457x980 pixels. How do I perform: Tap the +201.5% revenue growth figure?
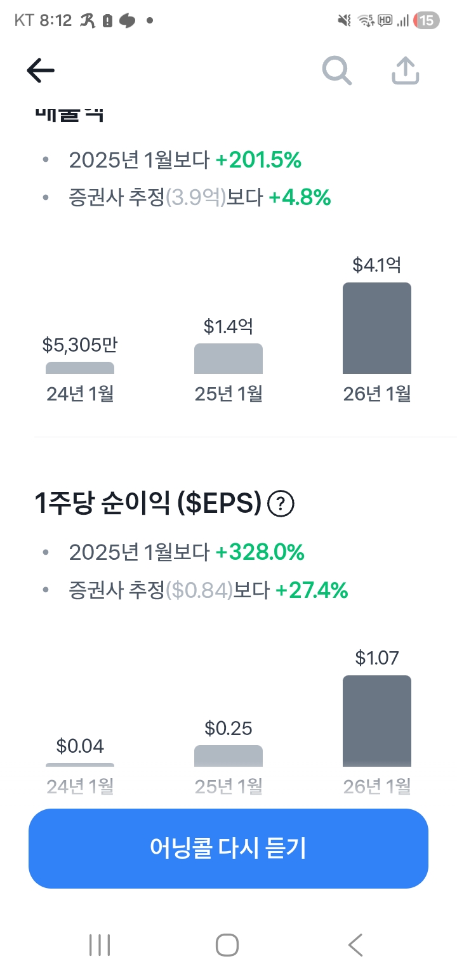pos(258,161)
